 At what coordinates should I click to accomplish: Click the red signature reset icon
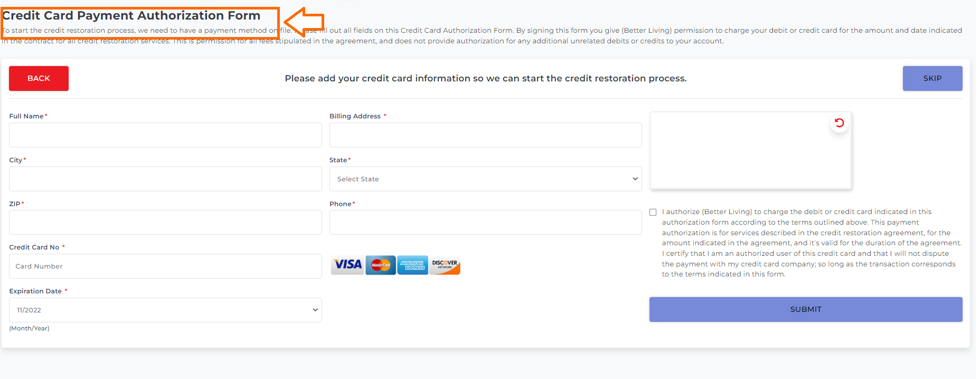click(839, 123)
